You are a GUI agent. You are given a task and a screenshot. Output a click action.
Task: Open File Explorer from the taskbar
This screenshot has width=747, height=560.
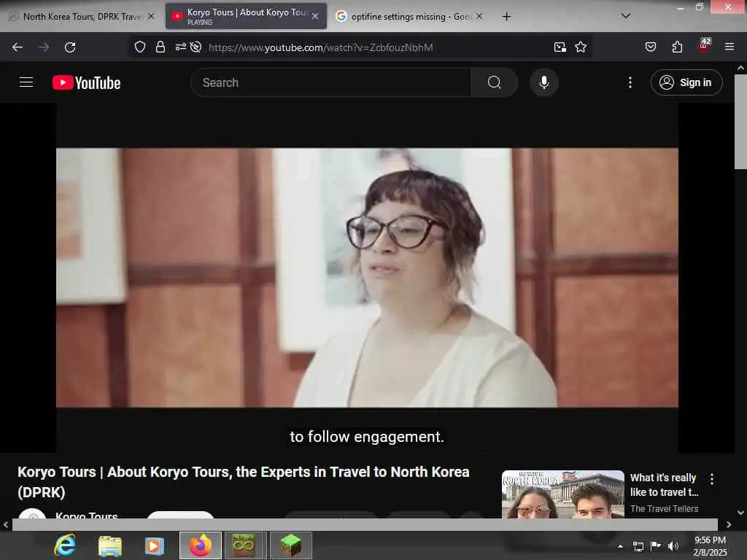(x=110, y=545)
